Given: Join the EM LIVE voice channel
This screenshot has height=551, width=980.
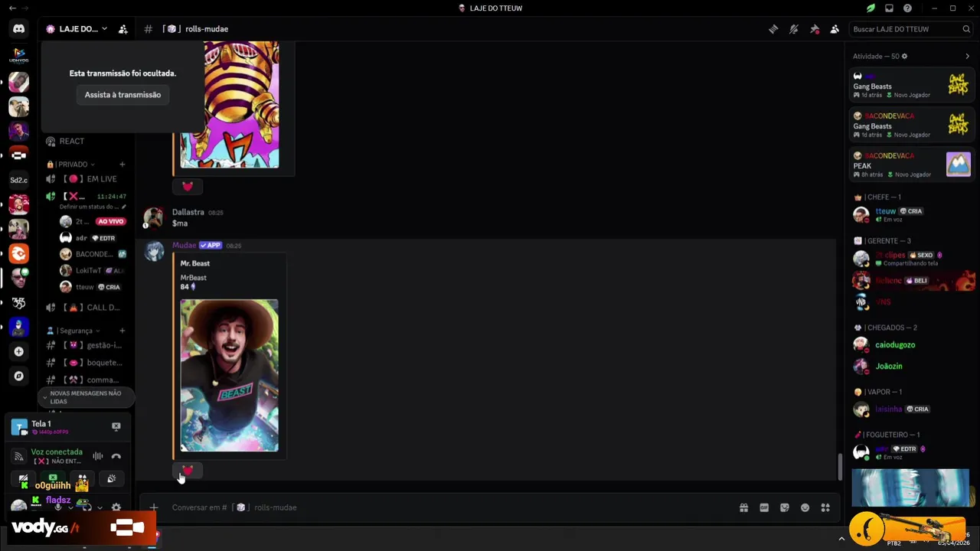Looking at the screenshot, I should pos(86,179).
